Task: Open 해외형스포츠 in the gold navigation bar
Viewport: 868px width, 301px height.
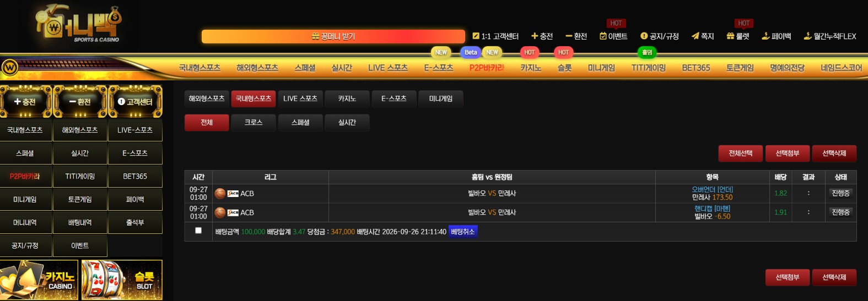Action: (257, 68)
